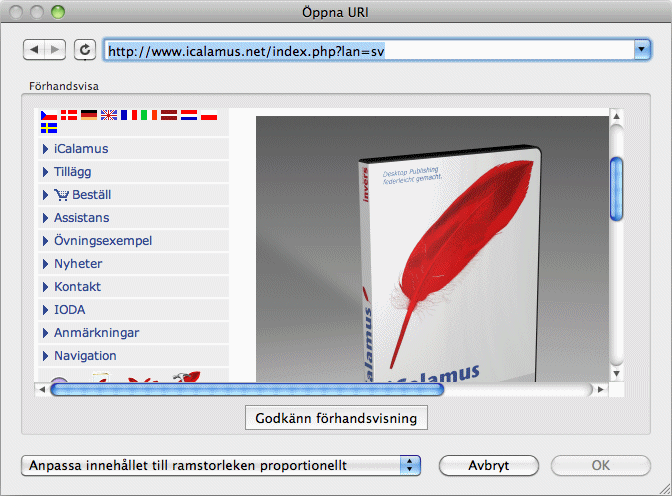Expand the Kontakt menu triangle
Viewport: 672px width, 496px height.
point(45,287)
